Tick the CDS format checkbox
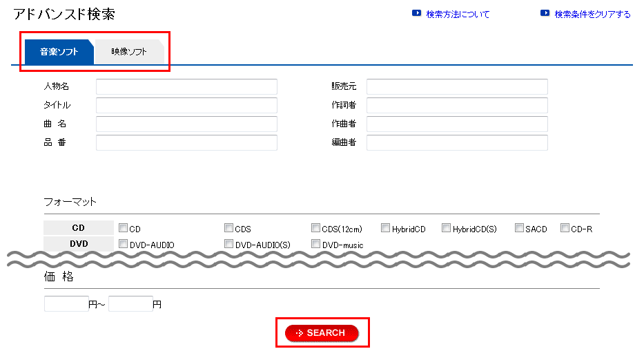This screenshot has height=349, width=644. pos(228,228)
